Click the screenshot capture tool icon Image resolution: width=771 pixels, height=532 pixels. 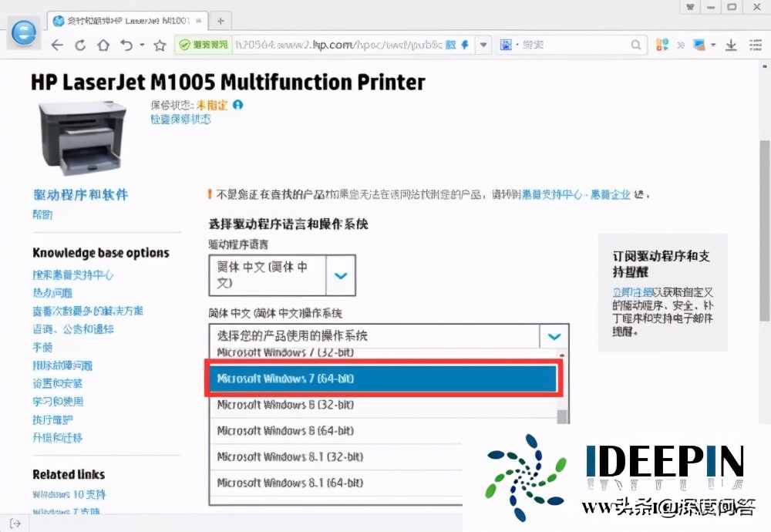[x=698, y=45]
